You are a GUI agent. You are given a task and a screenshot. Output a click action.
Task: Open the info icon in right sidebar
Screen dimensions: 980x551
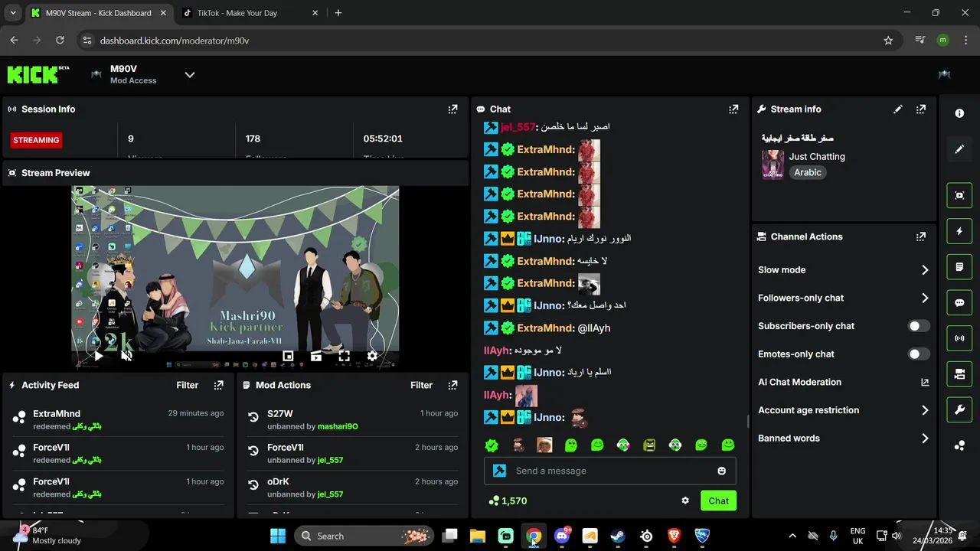pyautogui.click(x=959, y=113)
